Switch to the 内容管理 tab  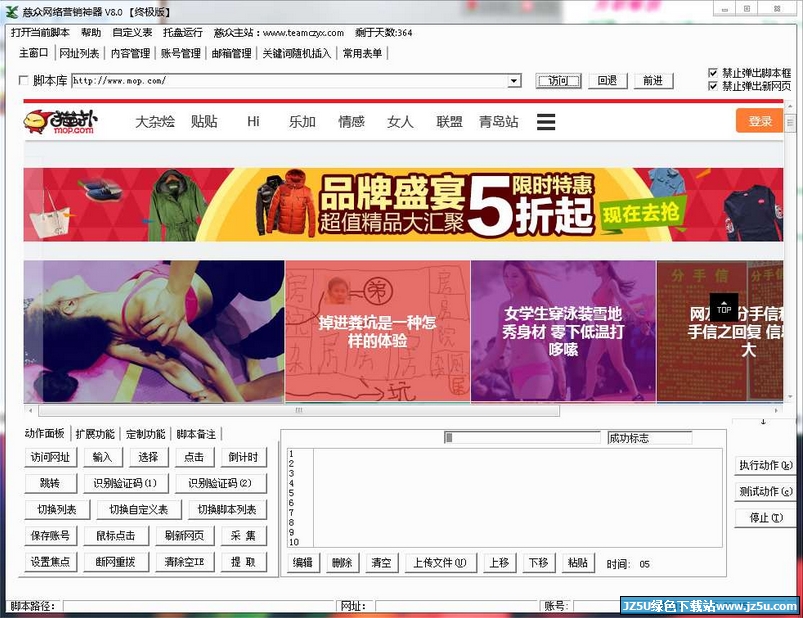(x=130, y=53)
